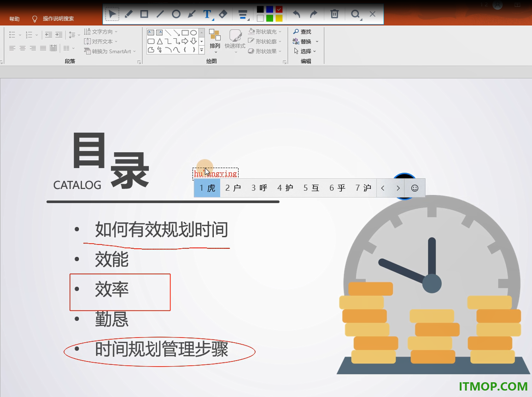Apply bullet list formatting
The height and width of the screenshot is (397, 532).
coord(12,35)
